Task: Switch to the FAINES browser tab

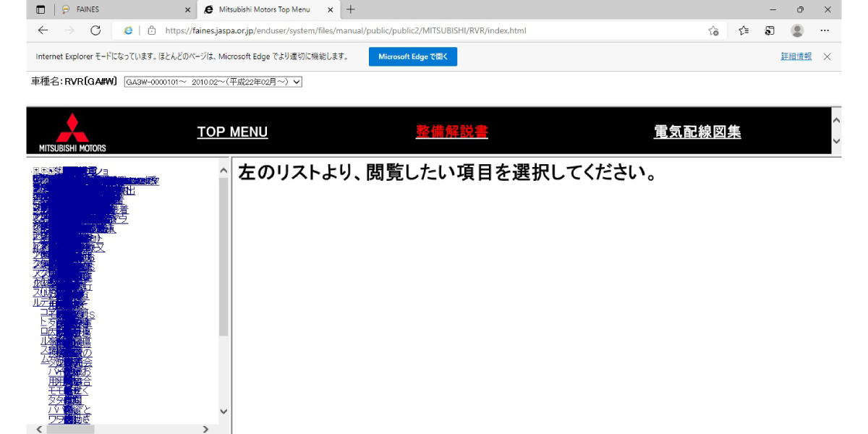Action: pyautogui.click(x=123, y=9)
